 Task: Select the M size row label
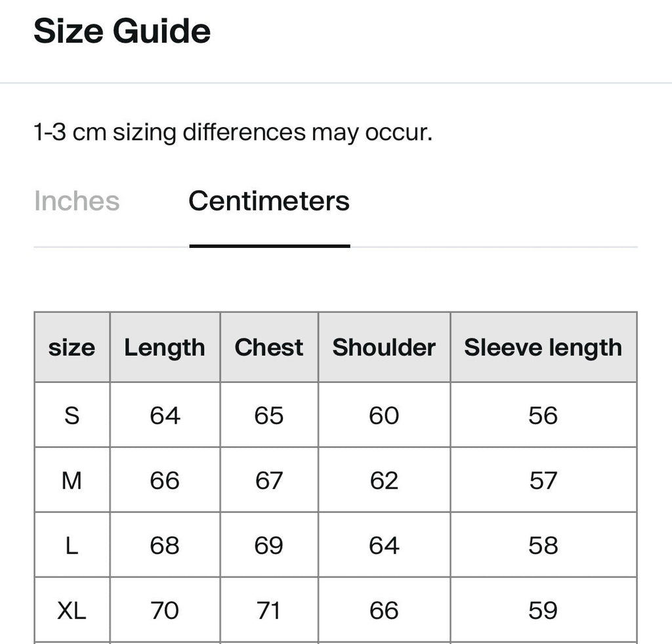click(72, 481)
